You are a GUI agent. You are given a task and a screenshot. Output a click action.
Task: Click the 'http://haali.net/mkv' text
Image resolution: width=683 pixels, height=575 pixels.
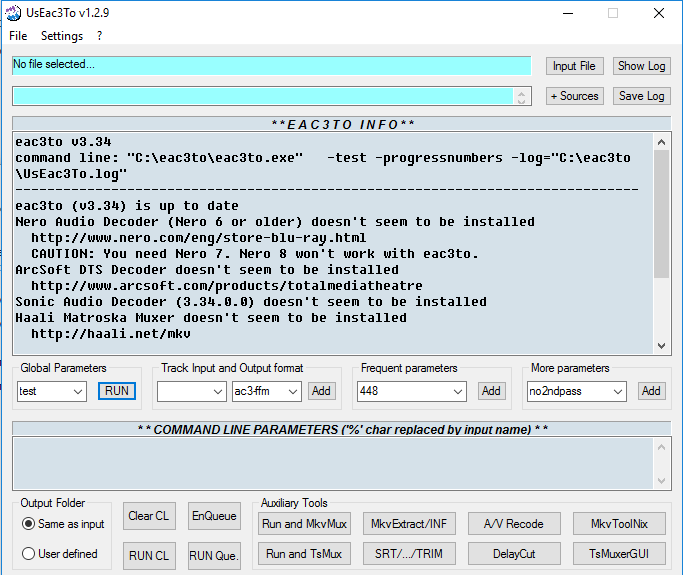click(x=111, y=334)
